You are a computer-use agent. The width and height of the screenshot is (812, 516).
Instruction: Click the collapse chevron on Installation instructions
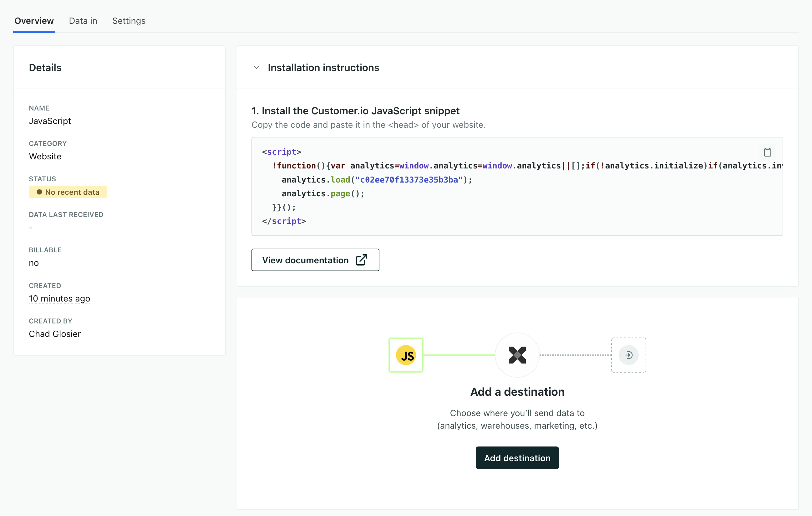click(x=256, y=67)
